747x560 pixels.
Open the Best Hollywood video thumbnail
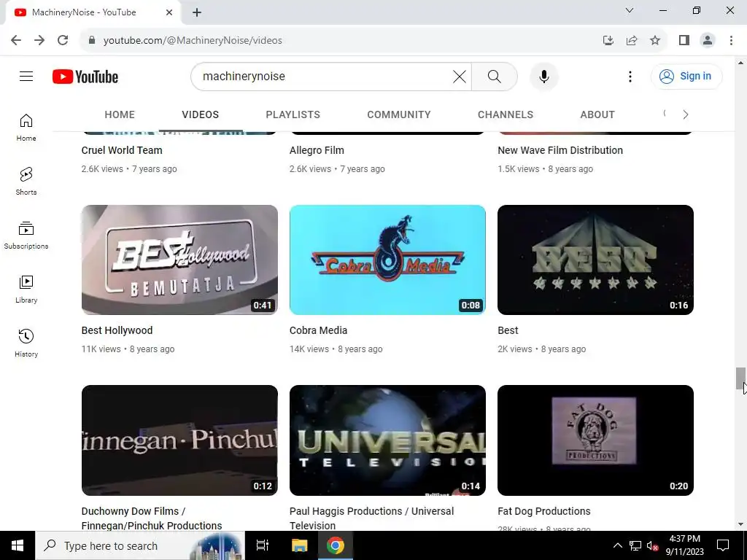[x=179, y=260]
